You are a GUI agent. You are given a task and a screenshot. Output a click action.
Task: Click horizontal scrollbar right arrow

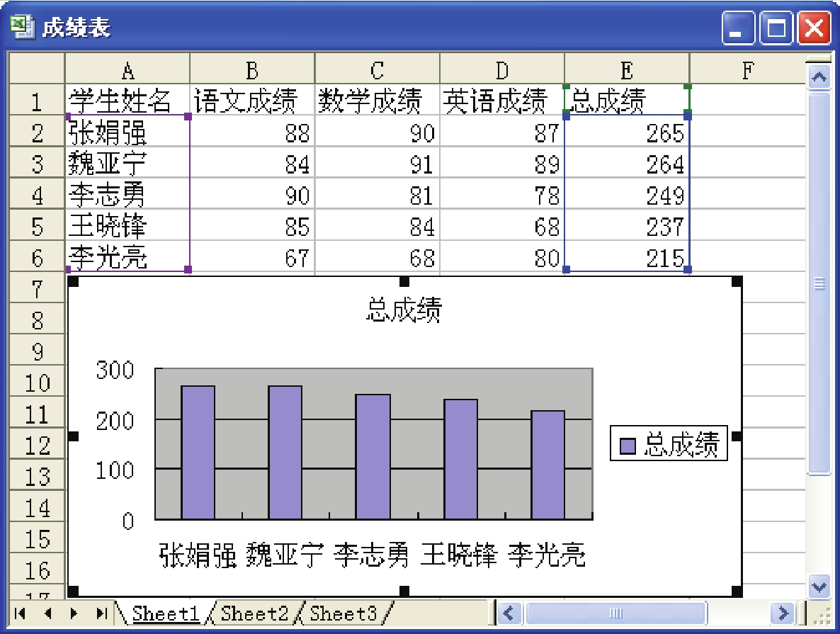coord(783,613)
